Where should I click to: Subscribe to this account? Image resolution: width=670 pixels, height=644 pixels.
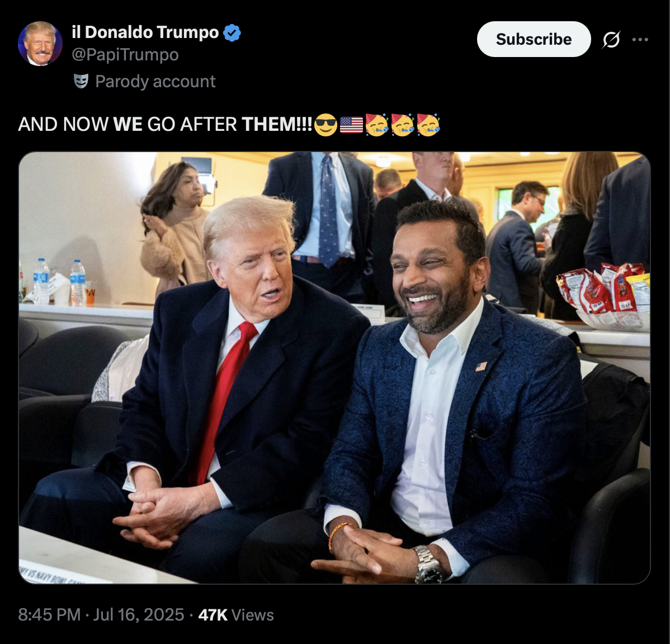click(534, 39)
